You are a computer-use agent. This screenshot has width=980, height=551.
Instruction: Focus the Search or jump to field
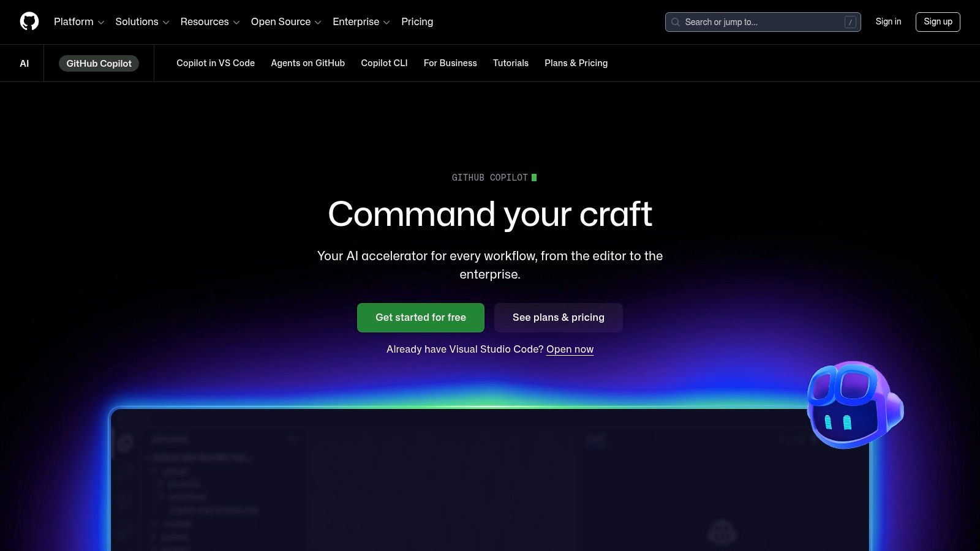tap(763, 22)
